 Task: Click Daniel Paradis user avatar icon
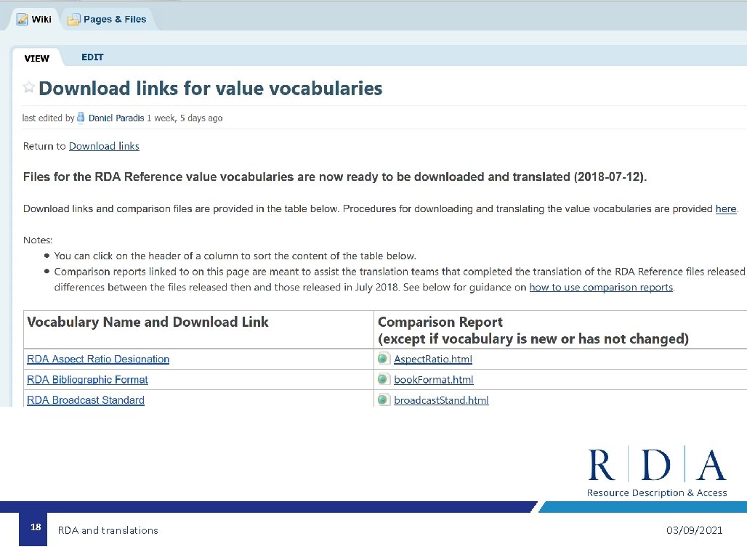81,117
